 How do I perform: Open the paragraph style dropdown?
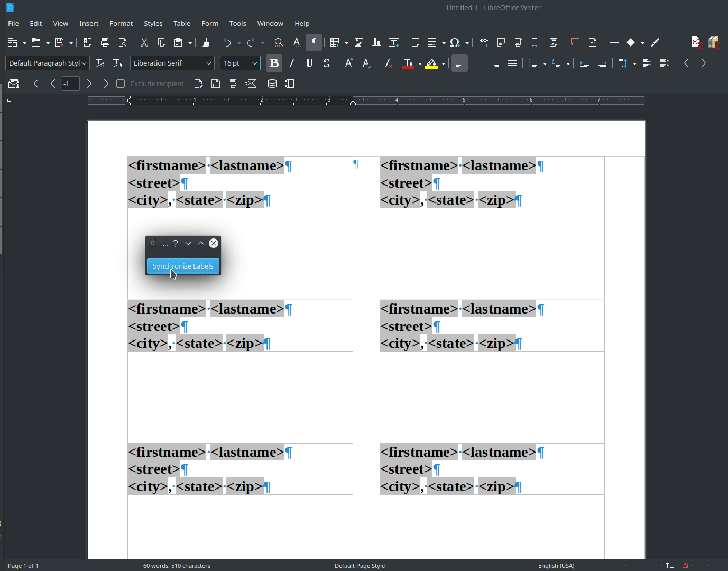[84, 63]
